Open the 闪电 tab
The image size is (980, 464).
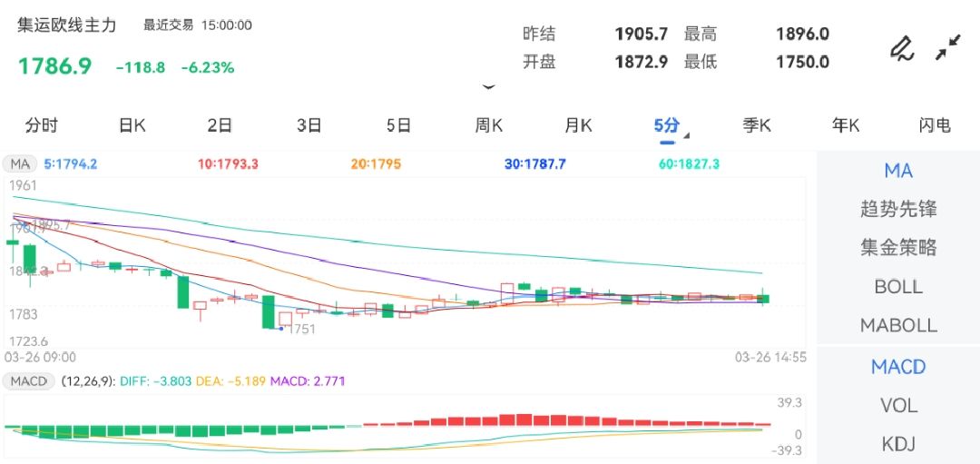pos(934,126)
